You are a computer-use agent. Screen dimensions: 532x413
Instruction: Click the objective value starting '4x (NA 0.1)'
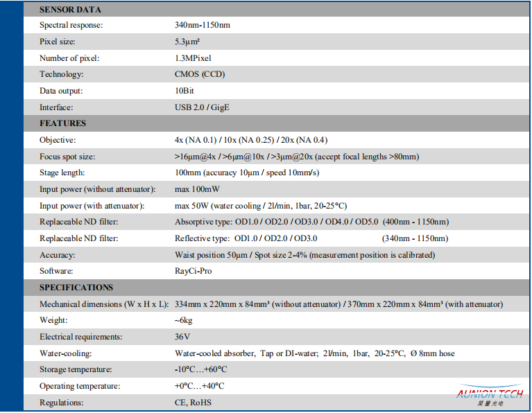pos(251,140)
